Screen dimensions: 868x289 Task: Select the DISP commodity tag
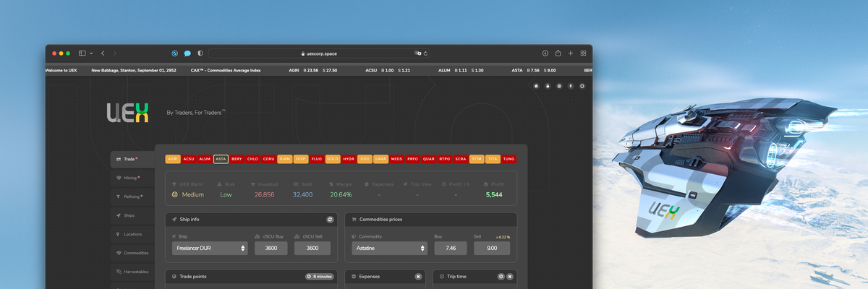tap(301, 159)
